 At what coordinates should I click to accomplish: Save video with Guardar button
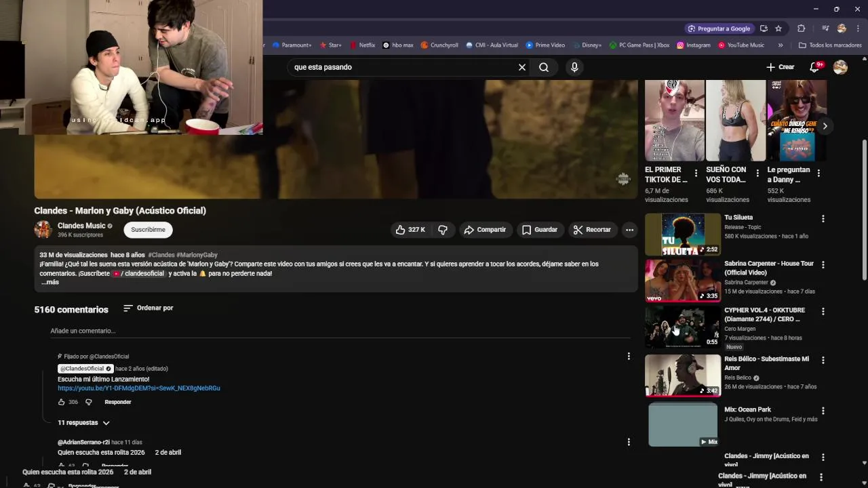[x=540, y=230]
